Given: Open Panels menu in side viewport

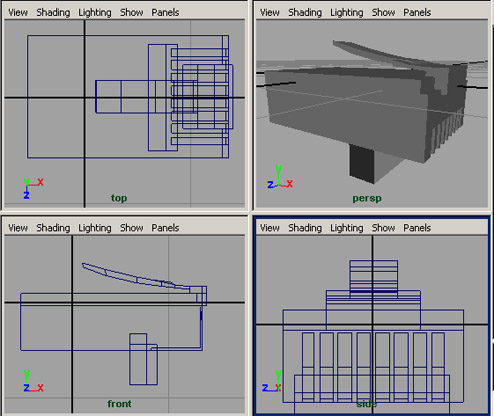Looking at the screenshot, I should (x=417, y=228).
